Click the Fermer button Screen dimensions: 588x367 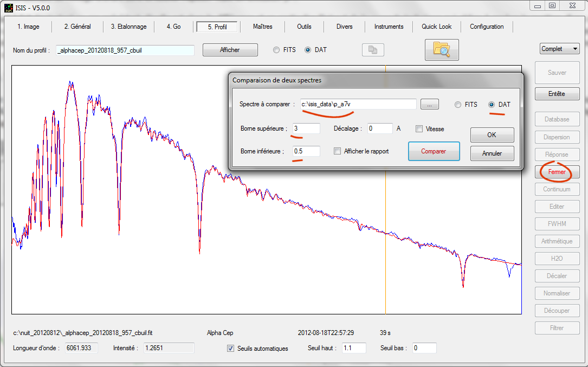pyautogui.click(x=557, y=172)
